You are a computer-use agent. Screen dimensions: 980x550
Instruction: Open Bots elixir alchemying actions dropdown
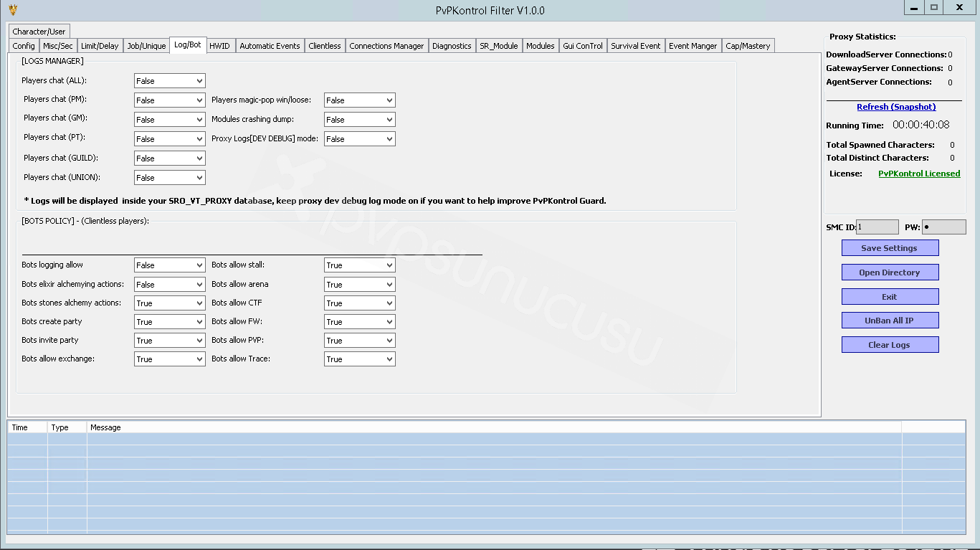pyautogui.click(x=170, y=285)
